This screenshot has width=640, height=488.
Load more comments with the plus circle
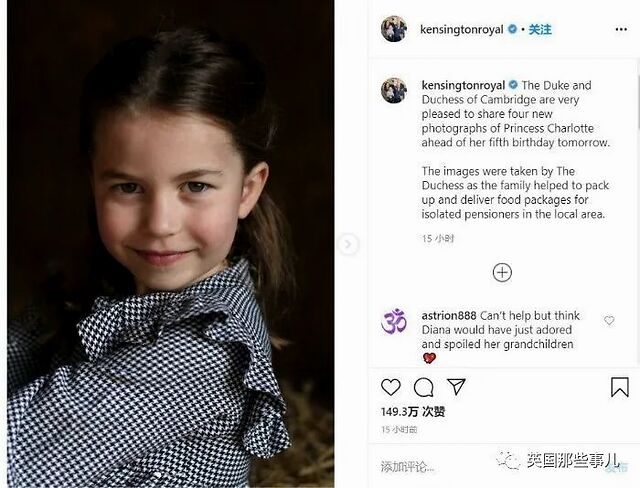[x=502, y=272]
